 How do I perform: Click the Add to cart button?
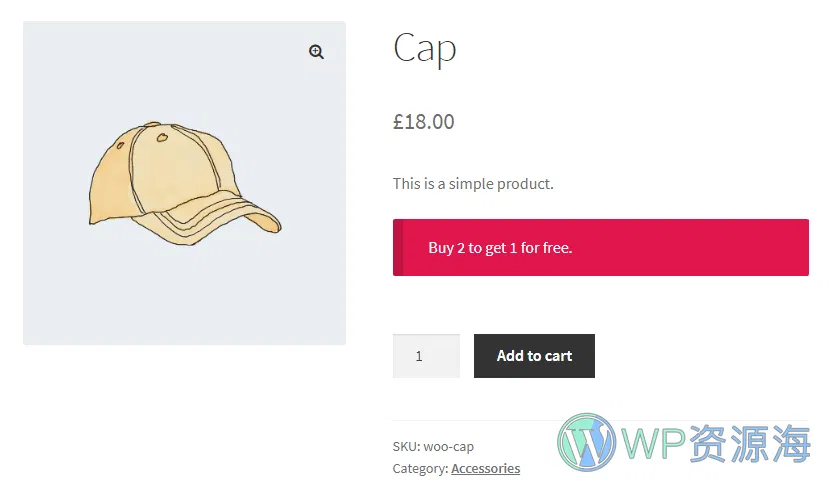tap(534, 356)
